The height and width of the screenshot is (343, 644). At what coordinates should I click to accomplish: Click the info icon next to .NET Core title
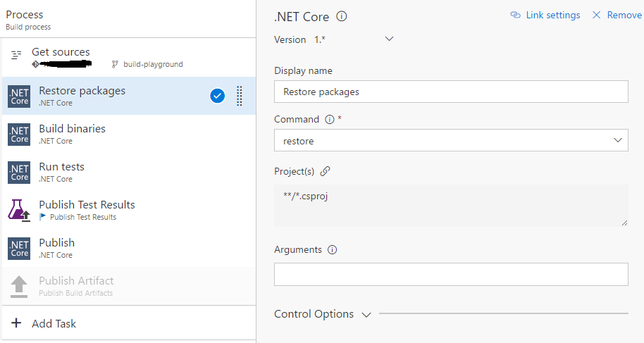342,16
